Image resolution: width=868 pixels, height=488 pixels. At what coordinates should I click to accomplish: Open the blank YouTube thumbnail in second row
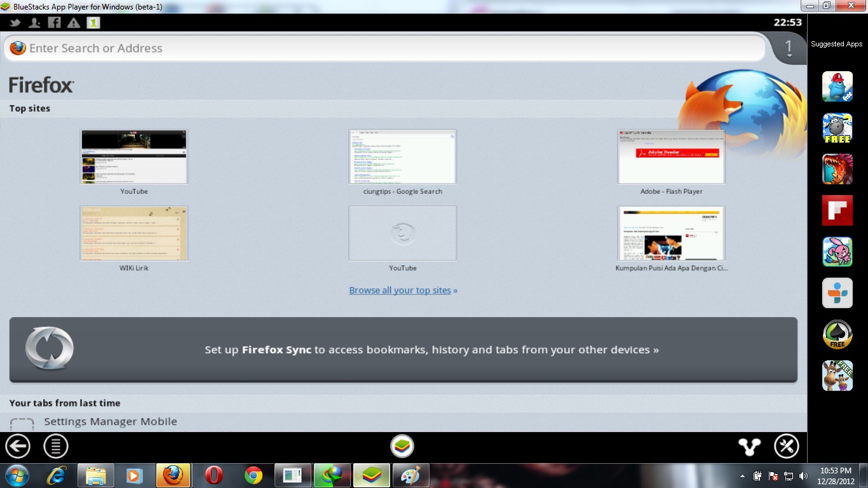coord(402,233)
